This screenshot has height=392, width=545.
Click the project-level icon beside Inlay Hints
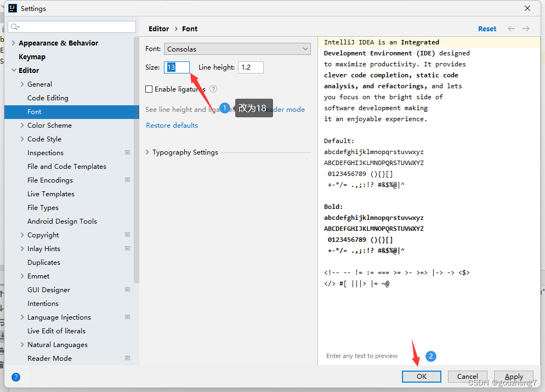128,248
